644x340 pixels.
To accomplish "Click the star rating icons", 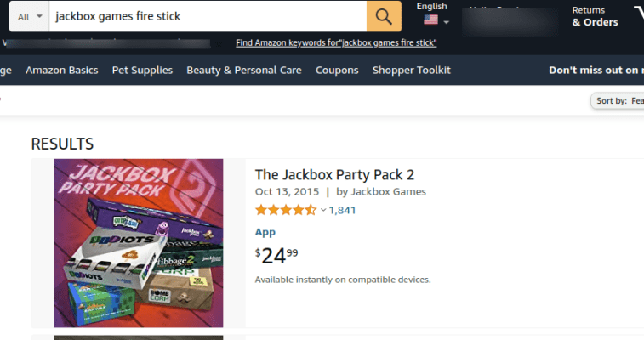I will pos(286,210).
